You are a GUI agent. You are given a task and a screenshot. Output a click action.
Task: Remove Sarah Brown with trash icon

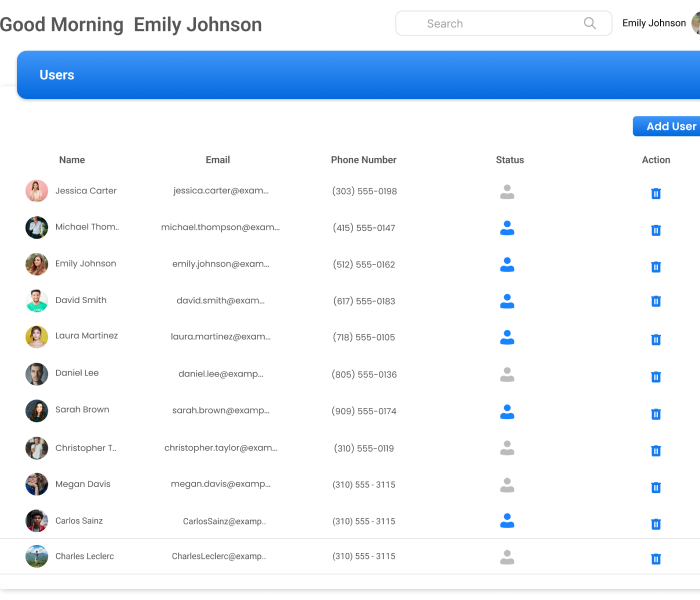pyautogui.click(x=656, y=414)
